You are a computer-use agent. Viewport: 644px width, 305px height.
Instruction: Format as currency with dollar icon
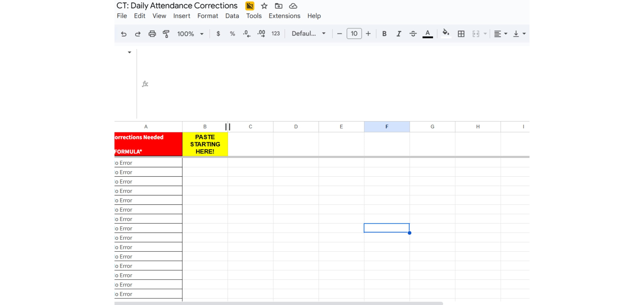point(218,34)
